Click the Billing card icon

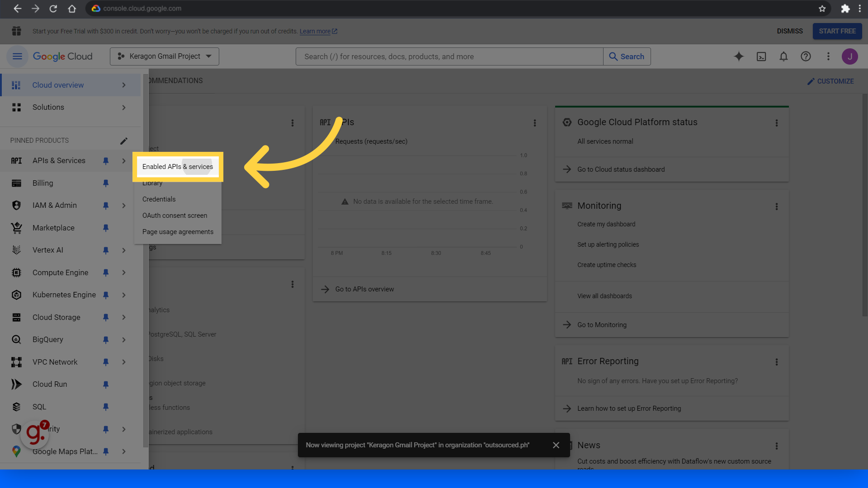[17, 183]
